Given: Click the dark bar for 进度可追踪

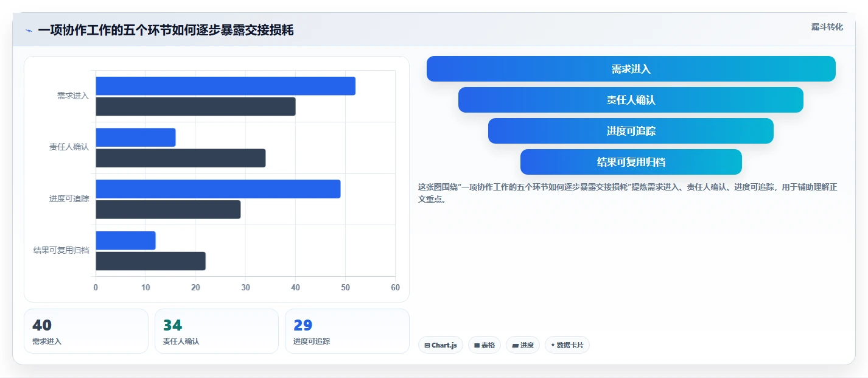Looking at the screenshot, I should [169, 209].
